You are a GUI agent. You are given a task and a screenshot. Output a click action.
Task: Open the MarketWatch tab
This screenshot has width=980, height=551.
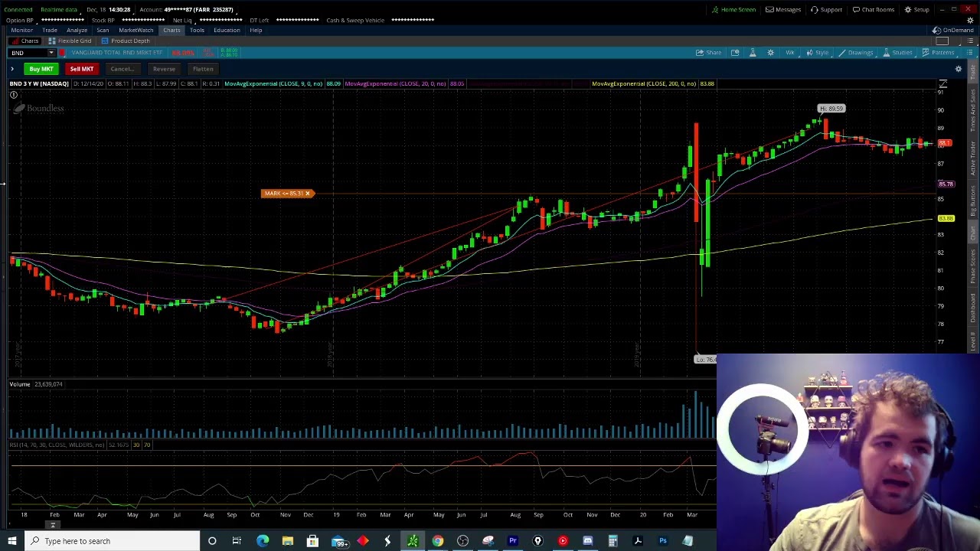[x=136, y=30]
